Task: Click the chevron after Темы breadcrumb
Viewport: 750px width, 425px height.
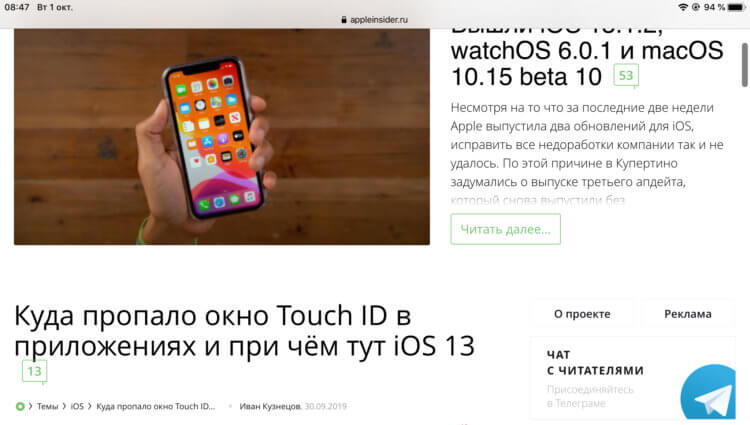Action: pos(64,406)
